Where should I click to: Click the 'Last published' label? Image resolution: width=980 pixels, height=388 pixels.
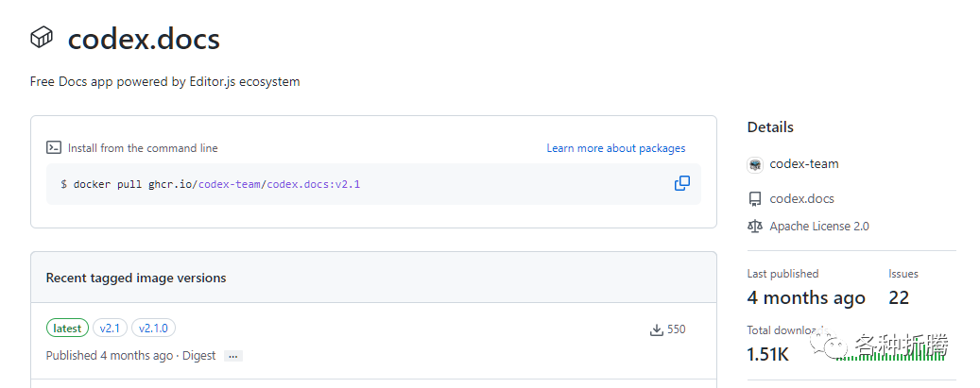point(782,274)
